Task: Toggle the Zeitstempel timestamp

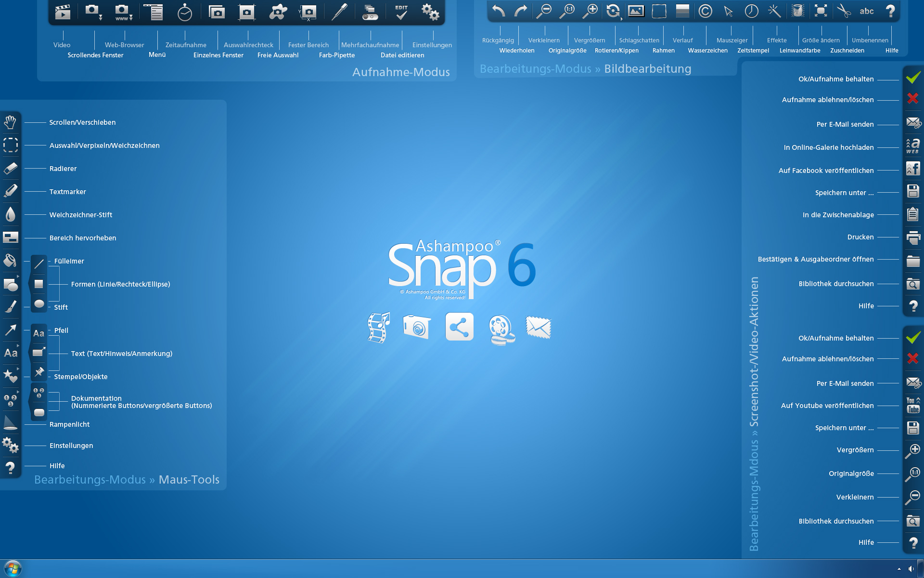Action: click(750, 11)
